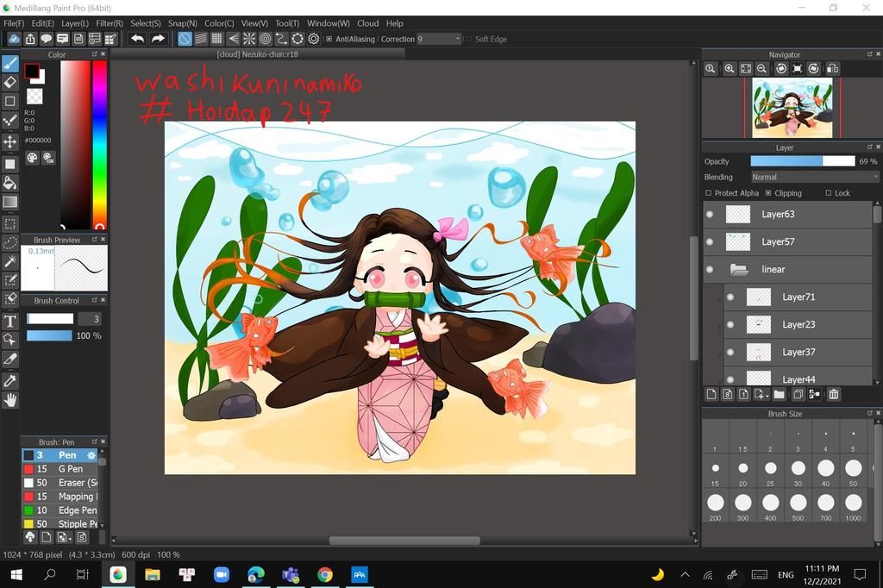Select the Eyedropper tool
Viewport: 883px width, 588px height.
click(10, 381)
